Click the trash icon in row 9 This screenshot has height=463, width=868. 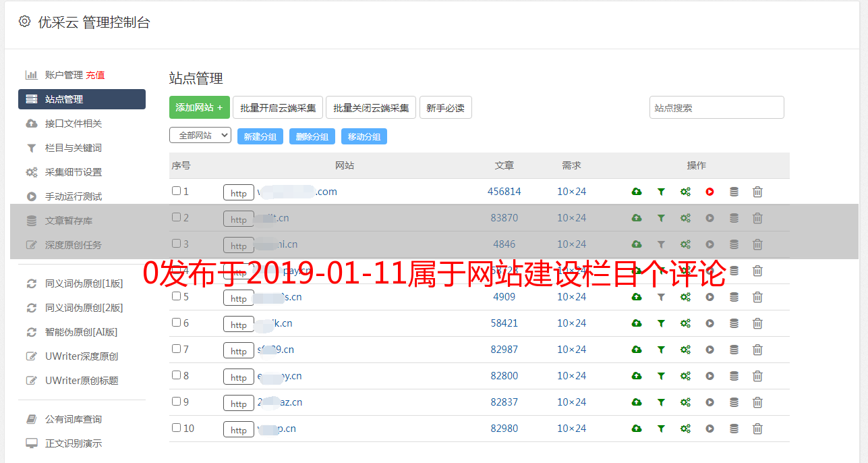757,402
